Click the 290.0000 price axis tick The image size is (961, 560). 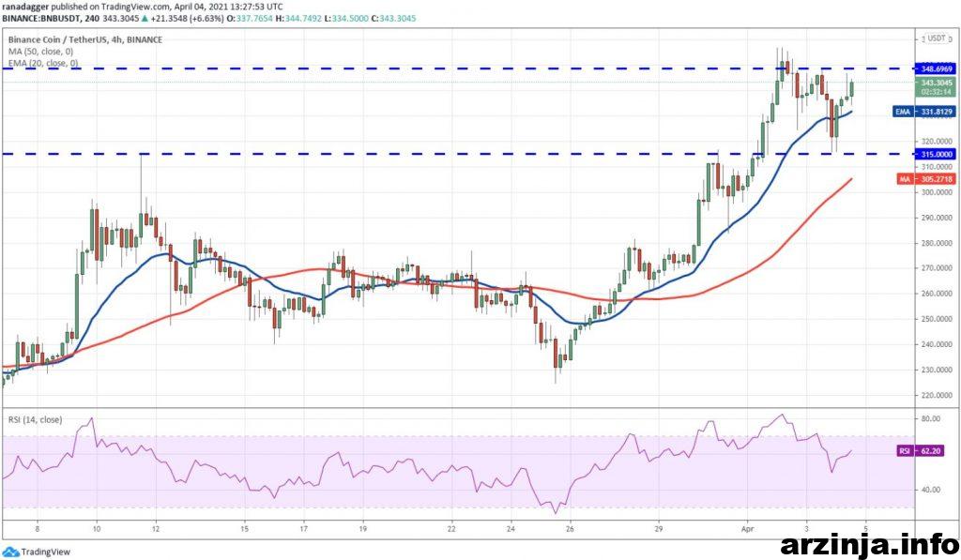click(x=936, y=218)
